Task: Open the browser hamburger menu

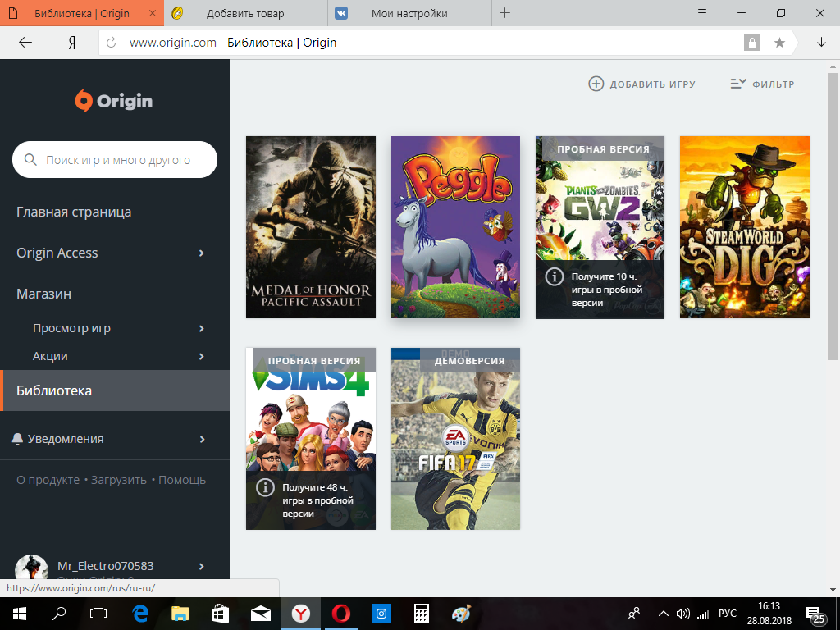Action: pos(702,13)
